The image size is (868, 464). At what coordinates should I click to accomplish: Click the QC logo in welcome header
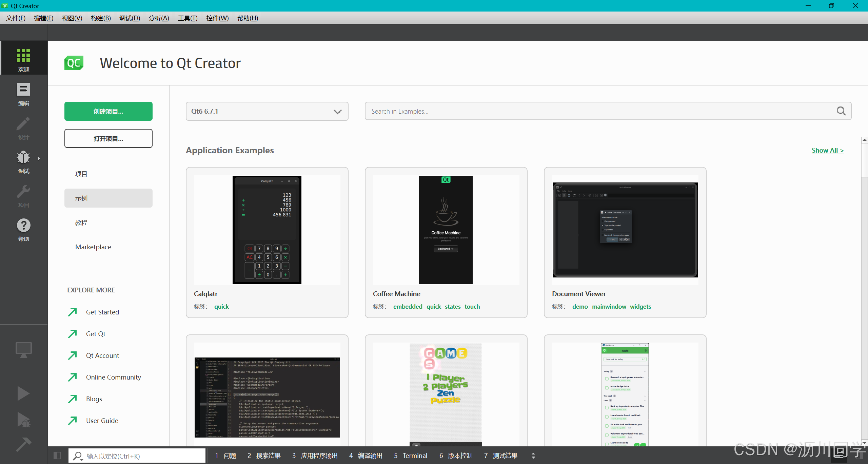(x=74, y=63)
